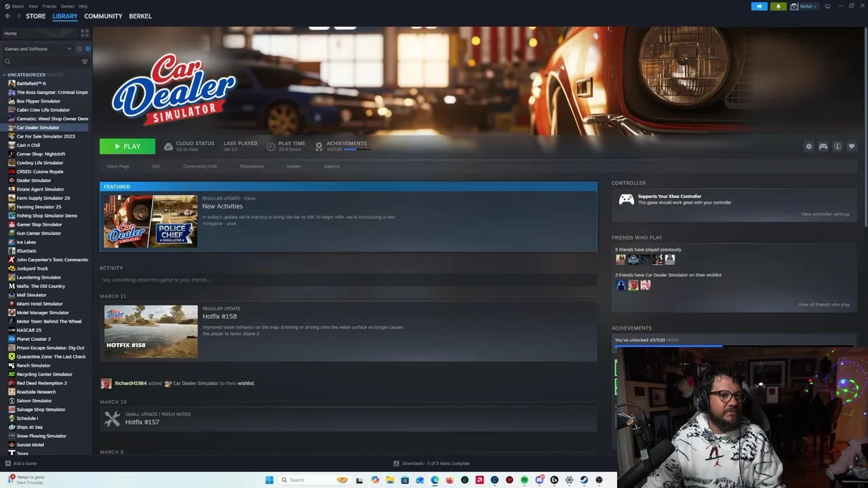Open controller configuration gamepad icon
The height and width of the screenshot is (488, 868).
click(823, 146)
